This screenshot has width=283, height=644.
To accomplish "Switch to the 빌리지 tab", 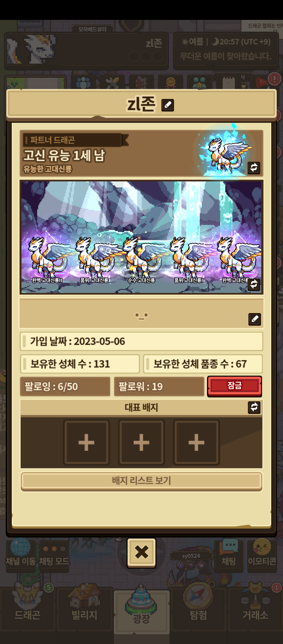I will coord(84,610).
